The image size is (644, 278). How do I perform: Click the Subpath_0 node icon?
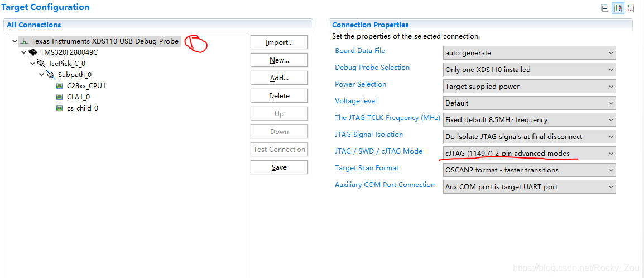(x=51, y=75)
